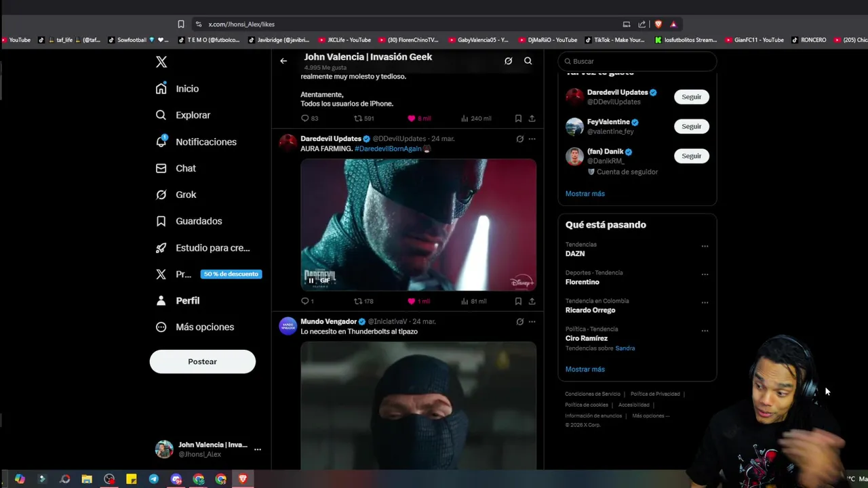Reply to the Daredevil Updates post
Screen dimensions: 868x488
tap(307, 301)
